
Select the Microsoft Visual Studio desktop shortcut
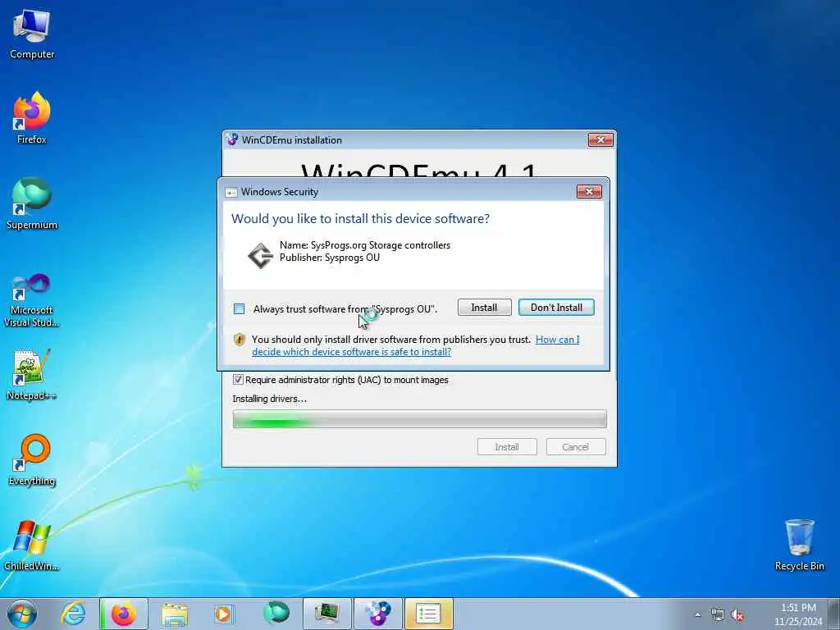tap(32, 300)
